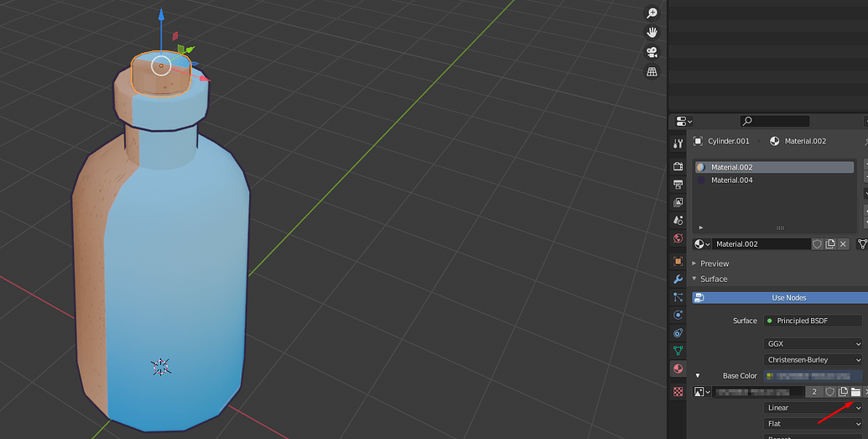Click the properties search field
The height and width of the screenshot is (439, 868).
click(x=774, y=121)
